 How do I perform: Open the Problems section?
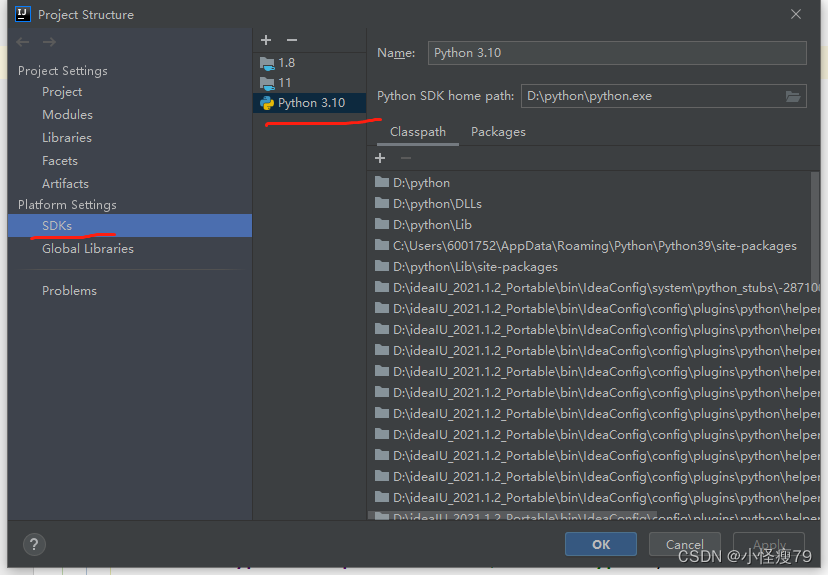tap(69, 291)
